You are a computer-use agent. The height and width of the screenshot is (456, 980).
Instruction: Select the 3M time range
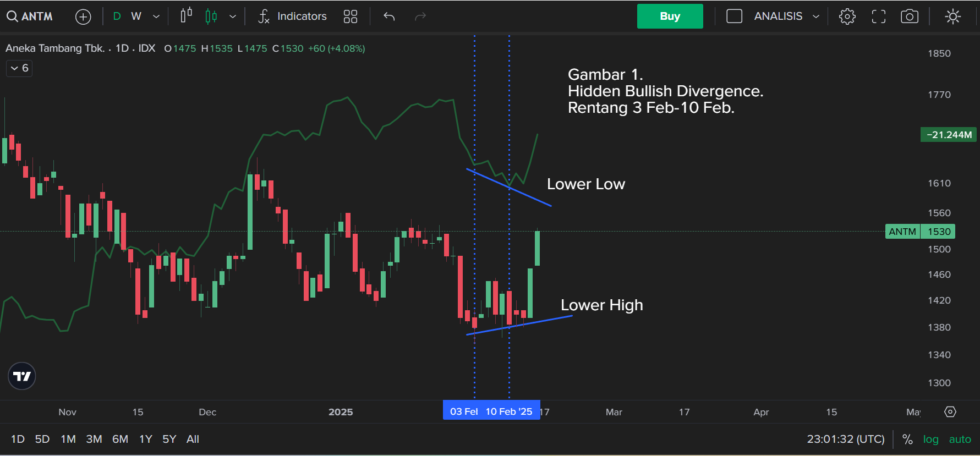click(94, 439)
